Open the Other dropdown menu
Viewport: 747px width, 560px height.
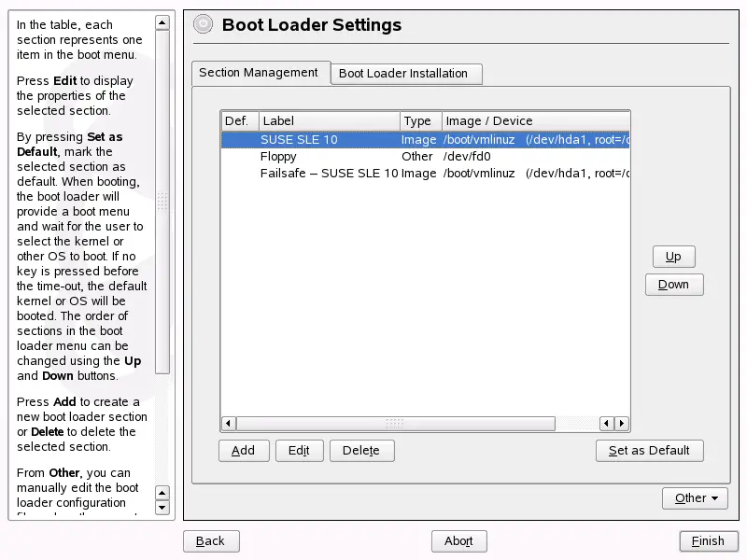[695, 498]
